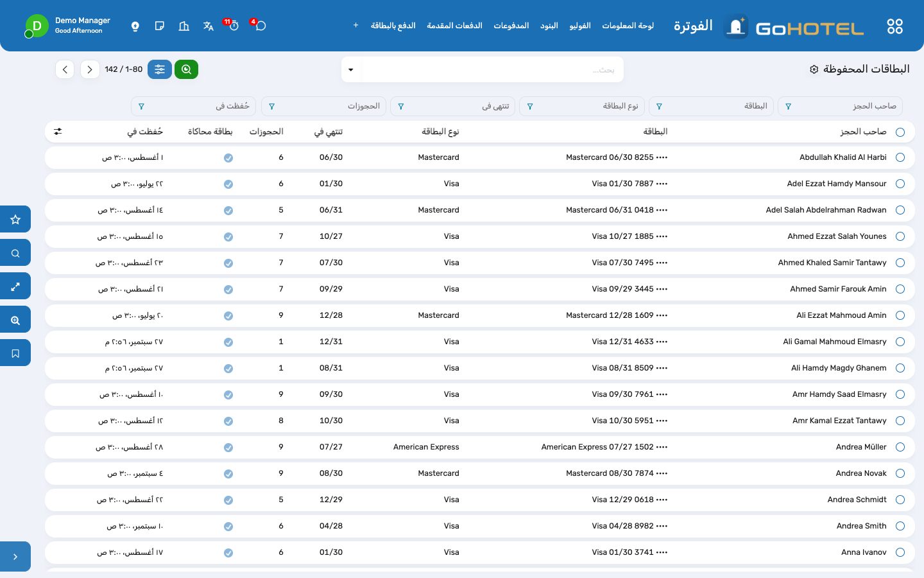Image resolution: width=924 pixels, height=578 pixels.
Task: Click the star favorites sidebar button
Action: tap(15, 219)
